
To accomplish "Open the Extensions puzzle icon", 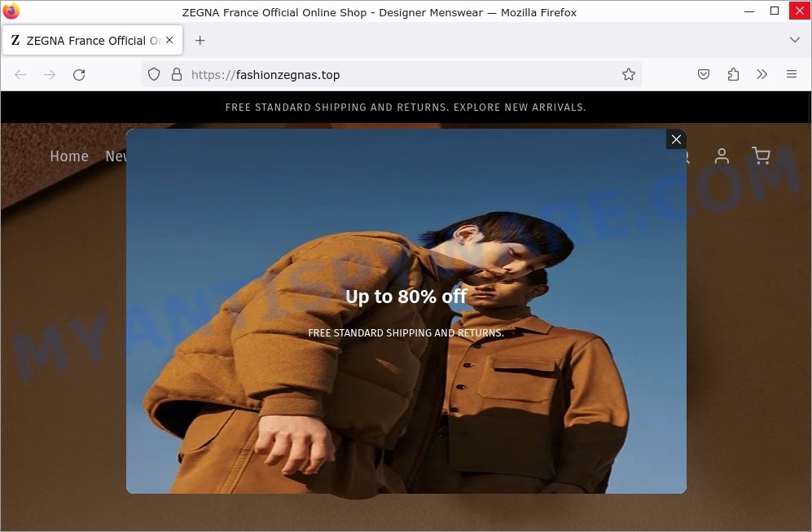I will click(733, 75).
